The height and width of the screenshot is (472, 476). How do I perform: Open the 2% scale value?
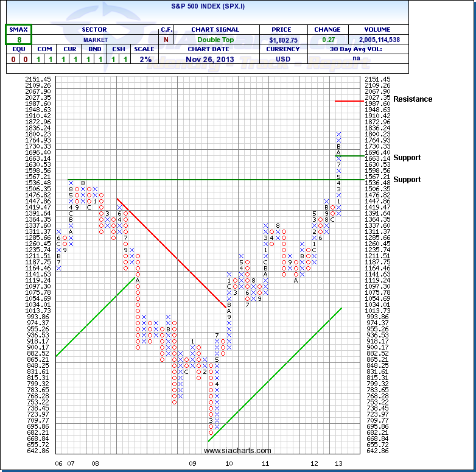pos(144,59)
